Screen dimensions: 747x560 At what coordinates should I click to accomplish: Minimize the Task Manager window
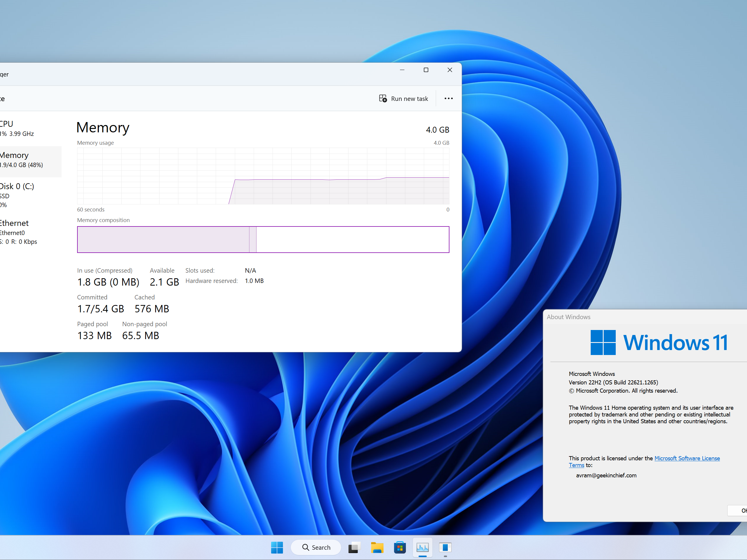coord(402,70)
